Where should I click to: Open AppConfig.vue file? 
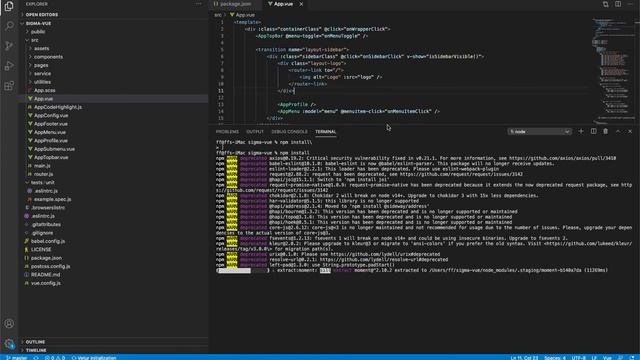pos(51,116)
